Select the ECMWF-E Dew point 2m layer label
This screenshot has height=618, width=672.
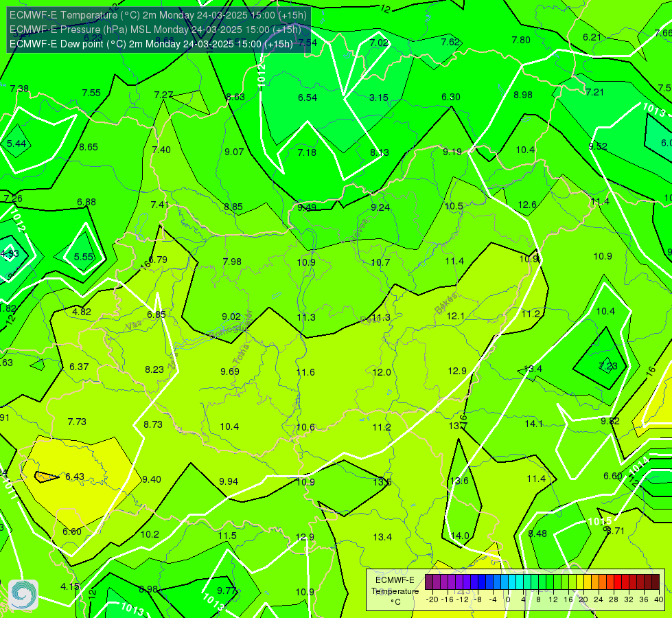pyautogui.click(x=151, y=44)
